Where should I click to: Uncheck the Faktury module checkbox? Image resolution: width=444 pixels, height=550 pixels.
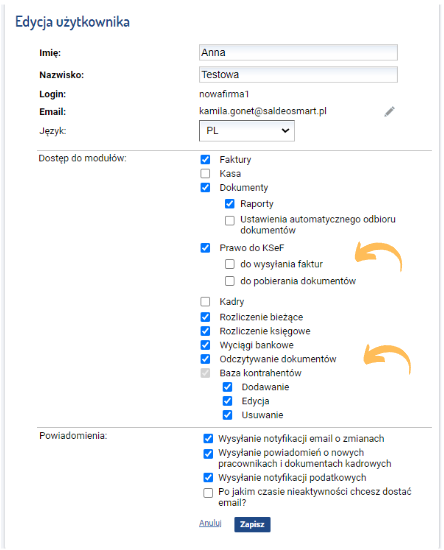205,160
